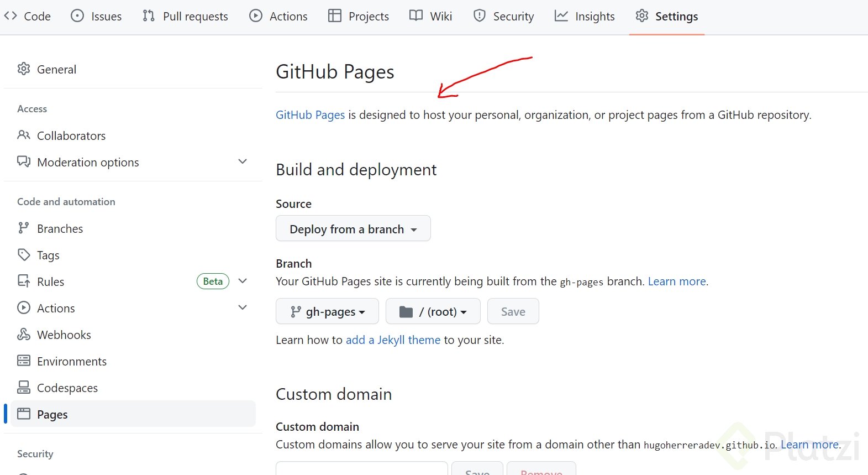The width and height of the screenshot is (868, 475).
Task: Click the Collaborators people icon
Action: 24,135
